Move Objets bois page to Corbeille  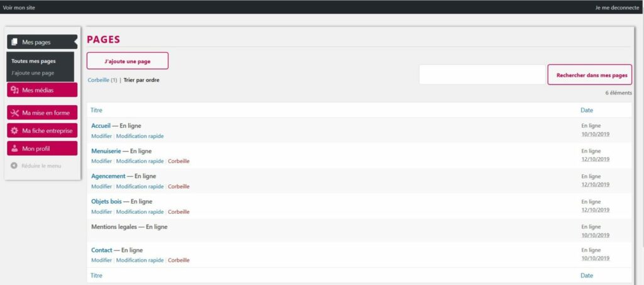tap(179, 212)
